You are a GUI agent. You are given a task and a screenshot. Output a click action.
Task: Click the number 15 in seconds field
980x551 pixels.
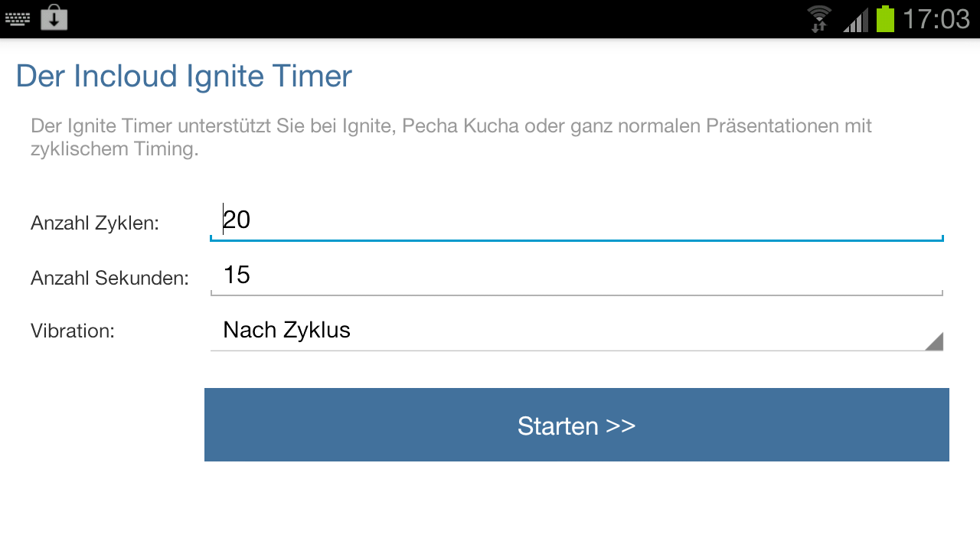coord(237,275)
